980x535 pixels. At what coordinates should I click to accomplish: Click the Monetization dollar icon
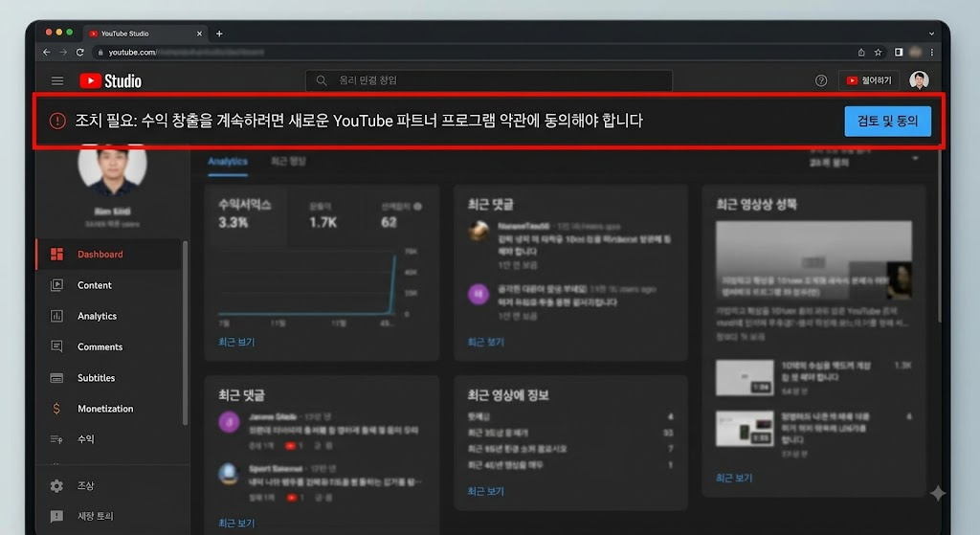(56, 409)
